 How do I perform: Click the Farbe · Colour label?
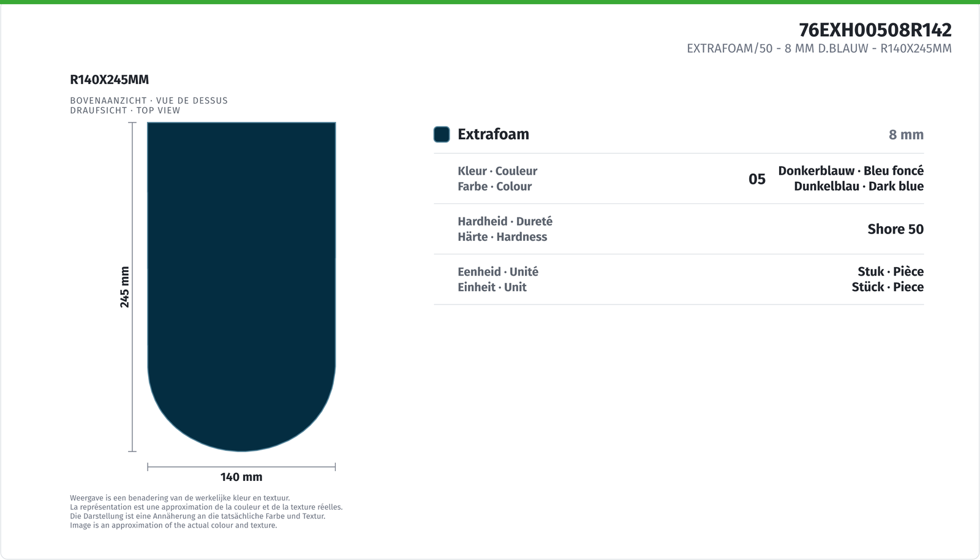pyautogui.click(x=494, y=186)
